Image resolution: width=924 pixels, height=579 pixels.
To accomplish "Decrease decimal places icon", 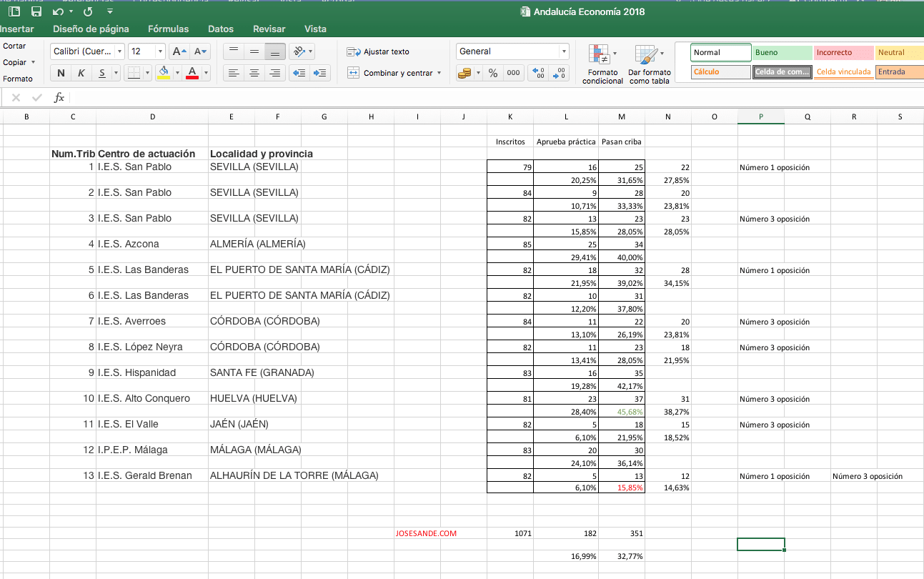I will (560, 73).
